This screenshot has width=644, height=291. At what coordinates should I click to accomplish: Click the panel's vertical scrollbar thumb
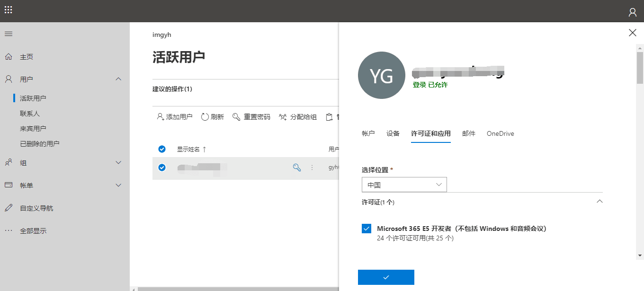(640, 68)
